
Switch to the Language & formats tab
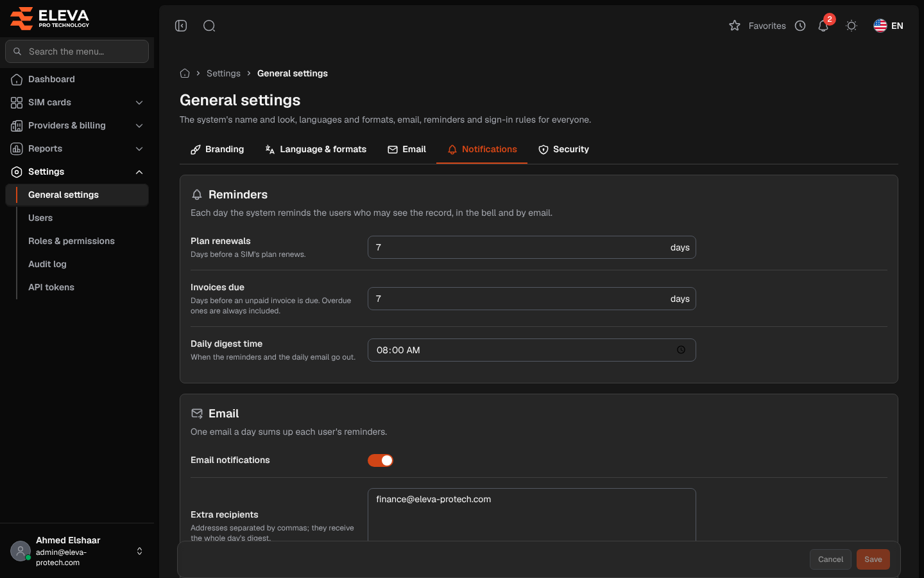coord(316,149)
